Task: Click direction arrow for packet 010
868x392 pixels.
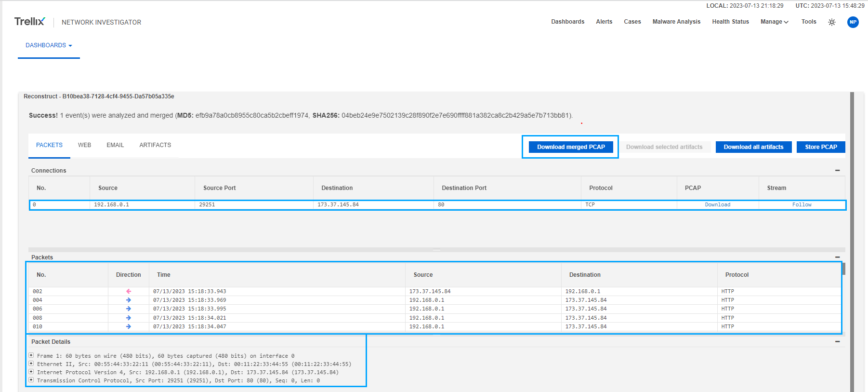Action: click(x=129, y=326)
